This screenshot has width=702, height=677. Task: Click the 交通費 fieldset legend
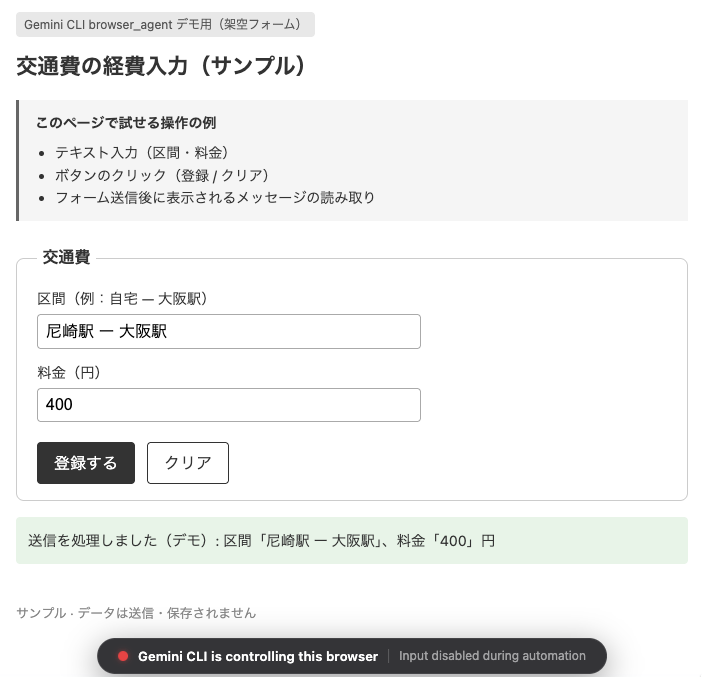coord(66,257)
